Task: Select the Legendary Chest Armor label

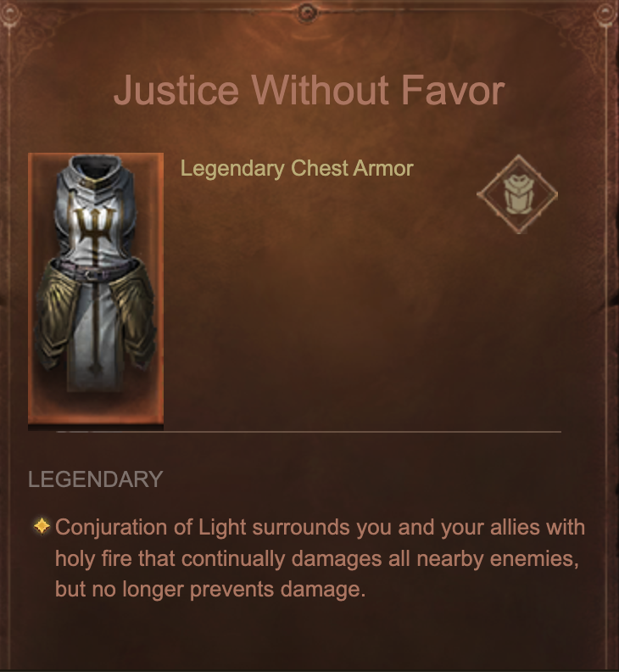Action: pos(297,168)
